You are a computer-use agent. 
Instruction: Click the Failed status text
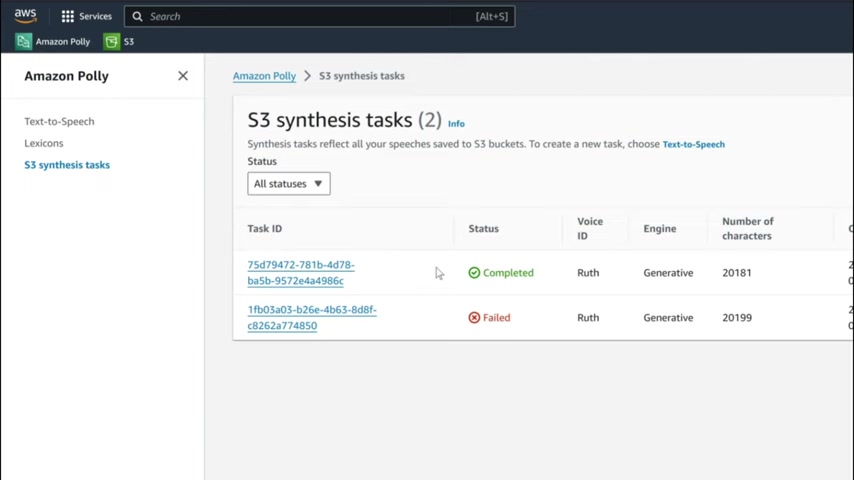pyautogui.click(x=497, y=318)
